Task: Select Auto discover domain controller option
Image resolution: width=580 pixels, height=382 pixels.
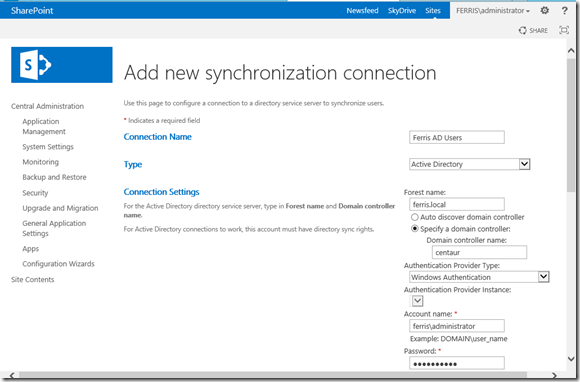Action: [415, 217]
